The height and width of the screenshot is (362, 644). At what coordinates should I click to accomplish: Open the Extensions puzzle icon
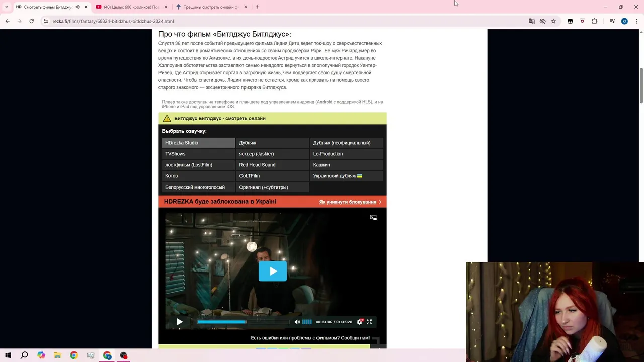[594, 21]
